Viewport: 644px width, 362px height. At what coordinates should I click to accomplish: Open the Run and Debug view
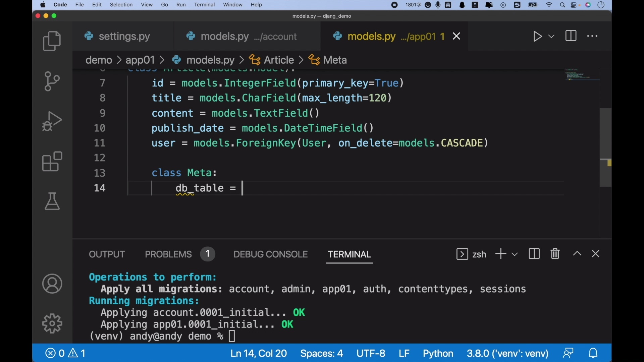coord(52,121)
